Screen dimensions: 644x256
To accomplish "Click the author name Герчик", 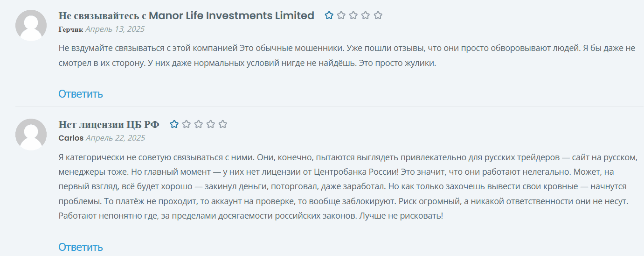I will tap(70, 29).
